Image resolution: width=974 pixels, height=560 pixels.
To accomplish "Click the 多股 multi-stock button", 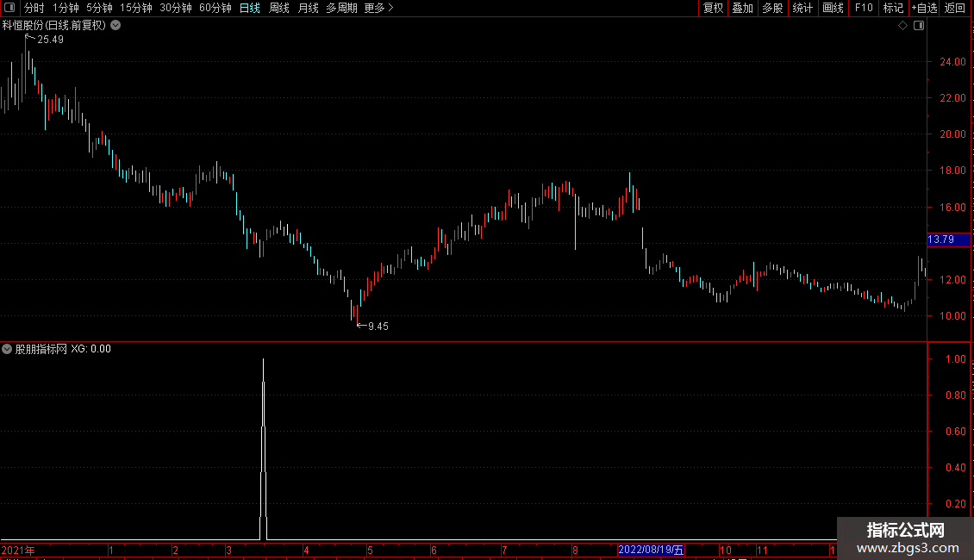I will [772, 8].
